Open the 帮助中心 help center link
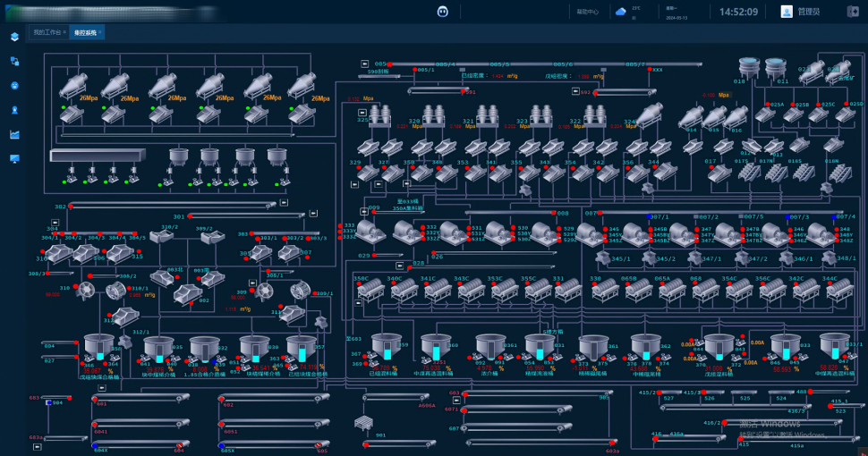868x456 pixels. (x=587, y=12)
